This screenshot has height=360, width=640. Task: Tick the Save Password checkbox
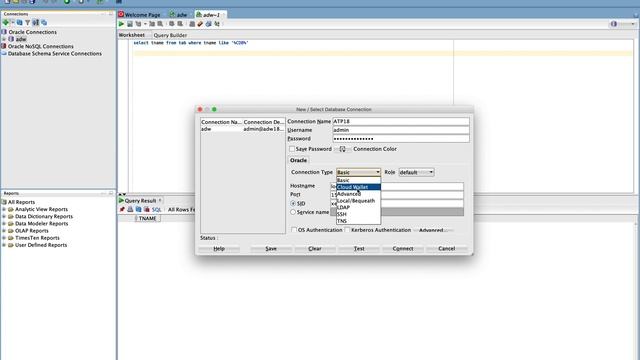point(292,149)
